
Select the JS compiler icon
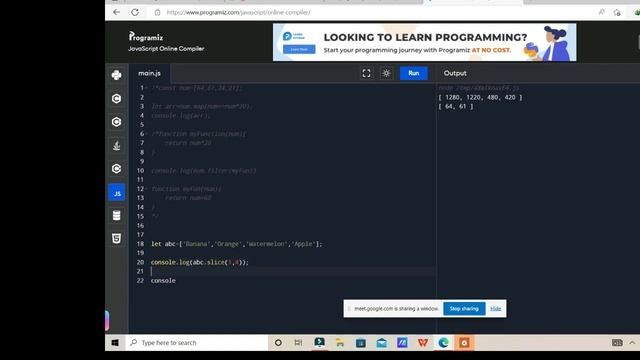(x=117, y=193)
